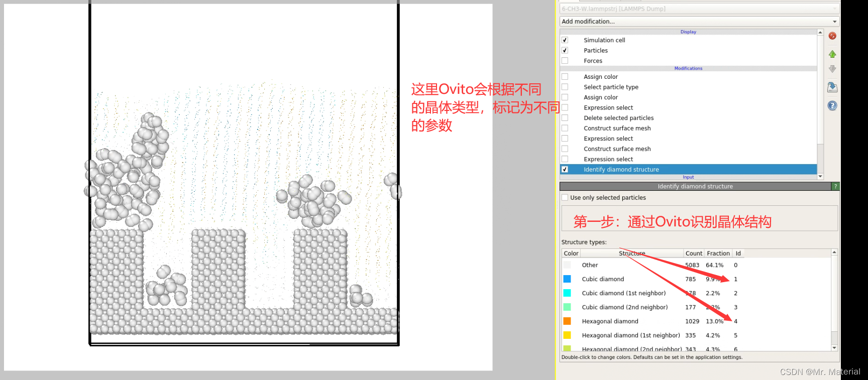Select first Expression select entry

pyautogui.click(x=608, y=107)
